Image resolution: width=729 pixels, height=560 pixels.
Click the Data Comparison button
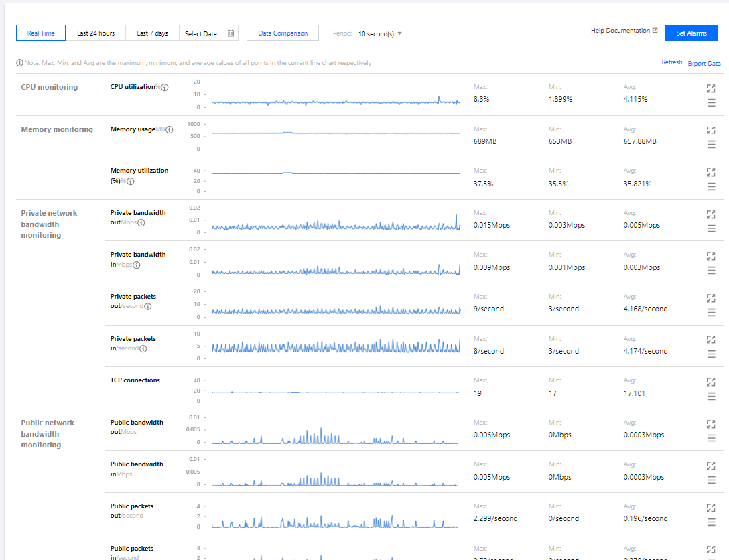[x=283, y=33]
